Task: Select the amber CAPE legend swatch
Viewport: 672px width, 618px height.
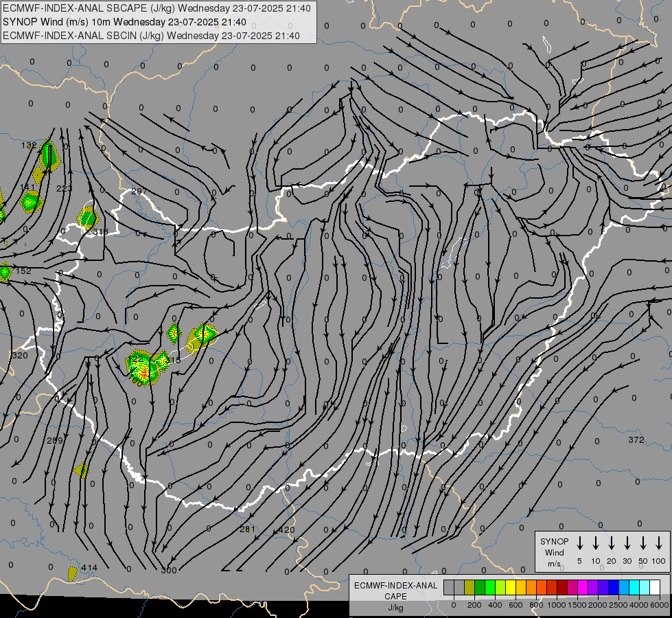Action: (x=521, y=587)
